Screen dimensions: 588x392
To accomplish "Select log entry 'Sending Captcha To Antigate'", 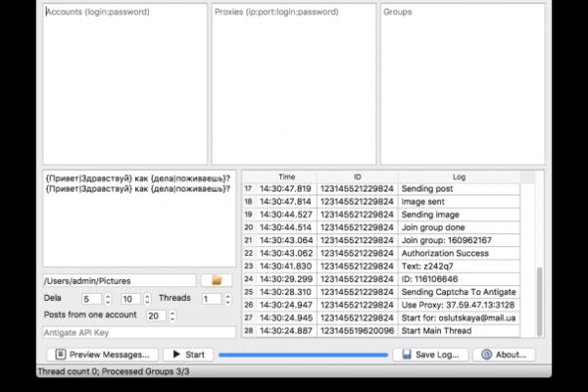I will [x=459, y=292].
